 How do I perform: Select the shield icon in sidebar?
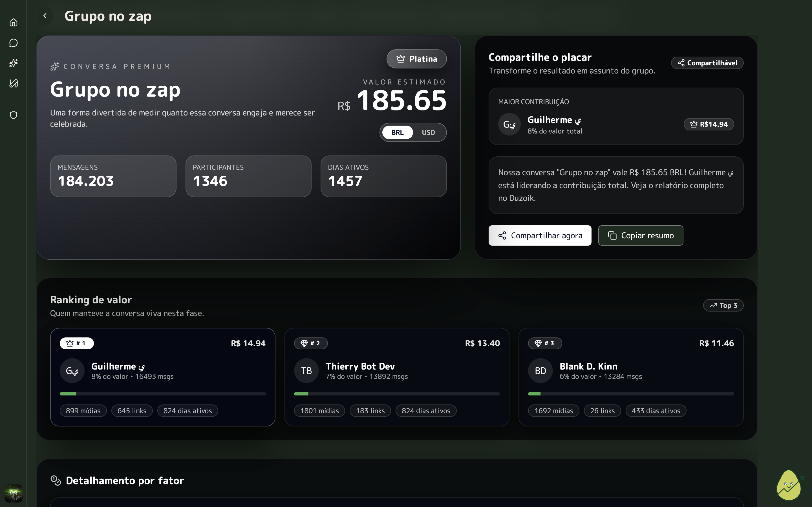14,115
